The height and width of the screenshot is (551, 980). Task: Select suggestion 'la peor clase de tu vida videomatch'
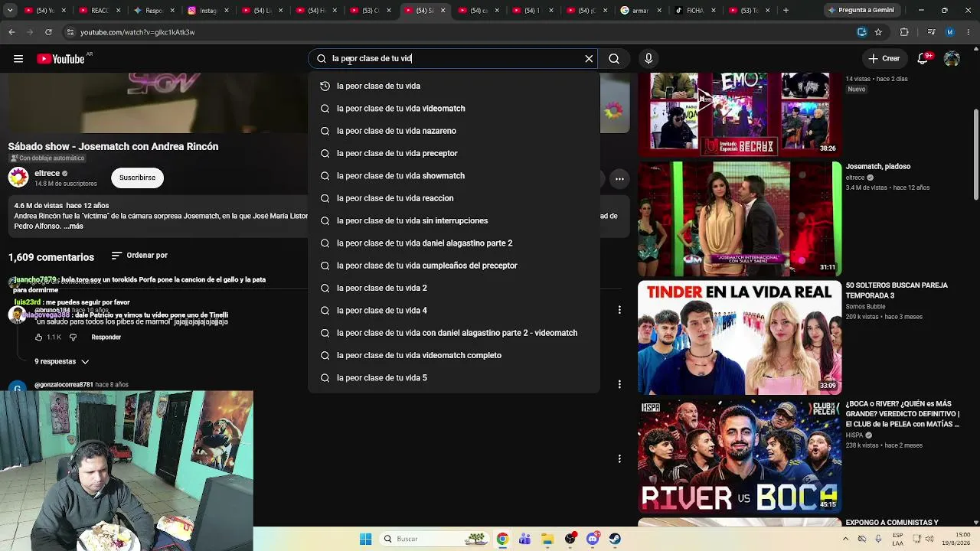coord(454,109)
